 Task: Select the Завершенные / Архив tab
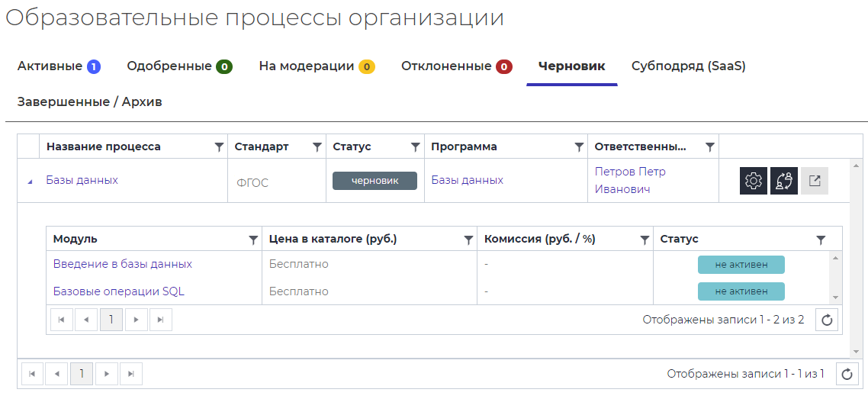[x=89, y=101]
